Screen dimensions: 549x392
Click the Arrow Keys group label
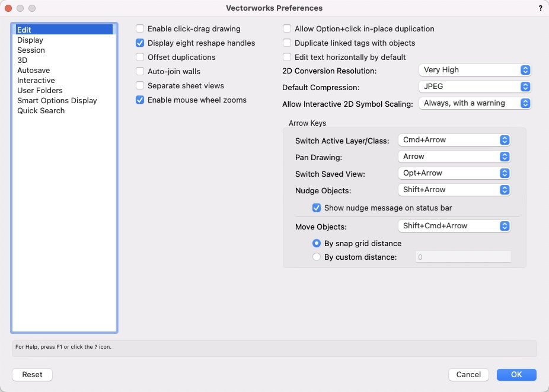[308, 123]
